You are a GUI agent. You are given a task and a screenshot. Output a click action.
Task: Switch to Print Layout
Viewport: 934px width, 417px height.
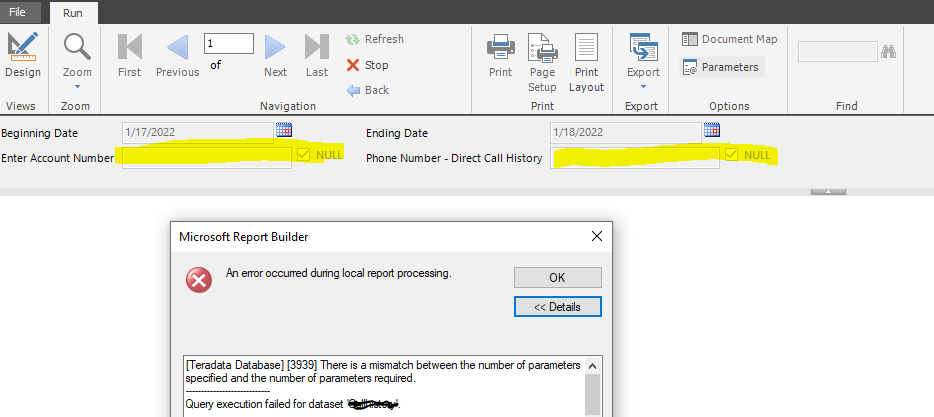coord(586,63)
